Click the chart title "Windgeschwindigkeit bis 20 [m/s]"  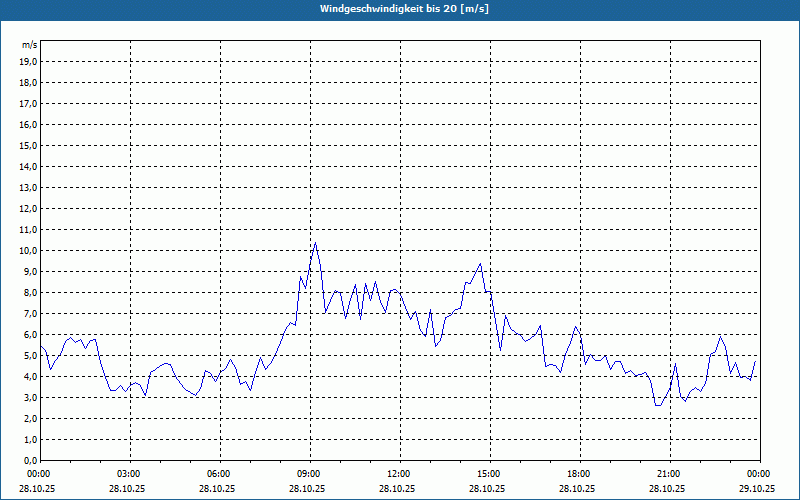[404, 9]
